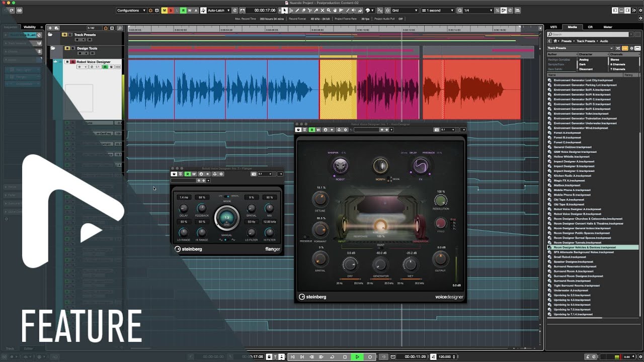Click the Record button in the transport bar
This screenshot has height=362, width=644.
coord(370,356)
